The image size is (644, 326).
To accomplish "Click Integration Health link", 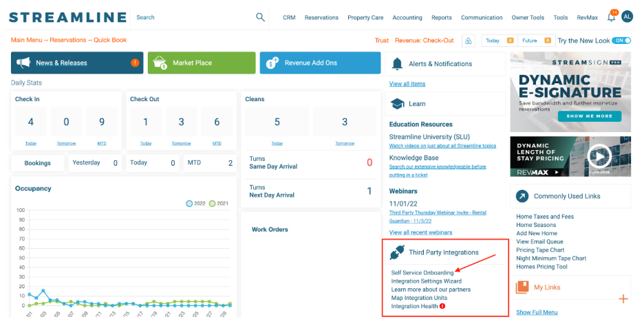I will pos(414,306).
